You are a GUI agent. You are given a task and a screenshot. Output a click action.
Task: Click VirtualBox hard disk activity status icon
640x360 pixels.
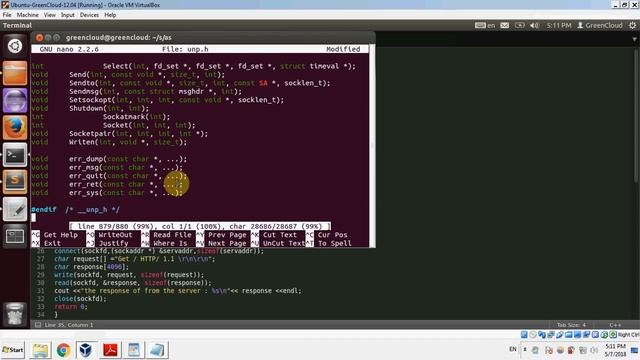pyautogui.click(x=524, y=335)
